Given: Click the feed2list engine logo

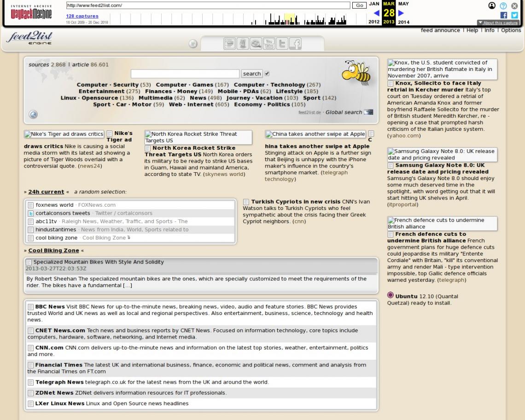Looking at the screenshot, I should click(29, 37).
